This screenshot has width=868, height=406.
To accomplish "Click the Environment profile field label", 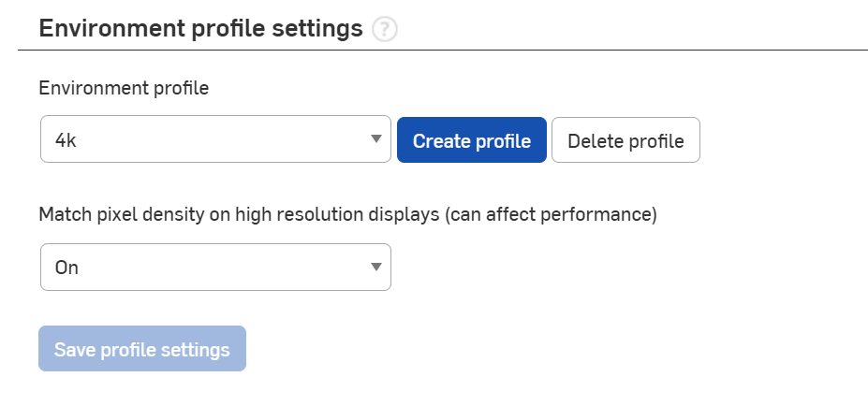I will point(124,89).
